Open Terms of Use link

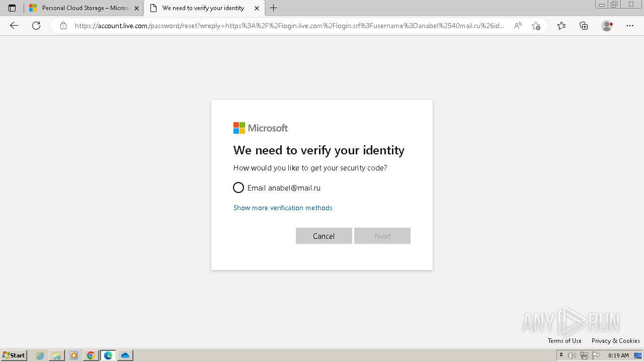click(565, 341)
